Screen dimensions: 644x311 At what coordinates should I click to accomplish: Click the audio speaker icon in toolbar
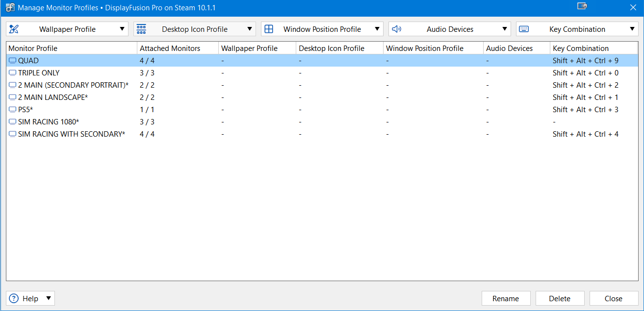click(x=396, y=29)
